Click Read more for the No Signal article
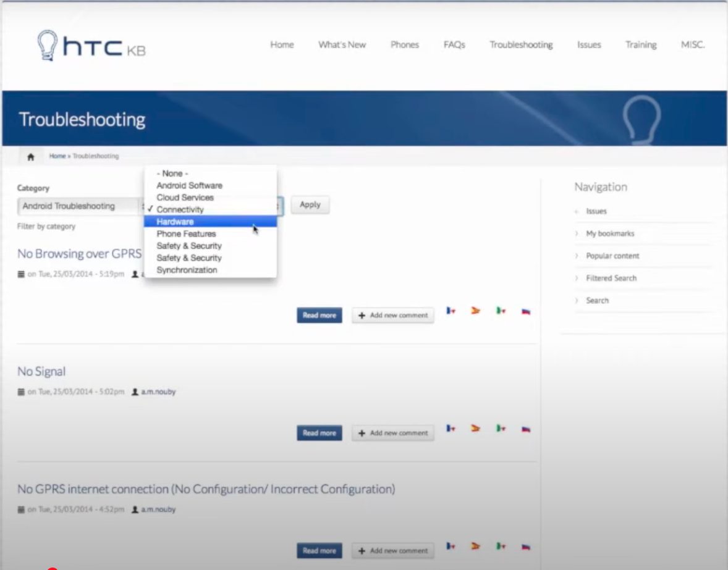The width and height of the screenshot is (728, 570). pyautogui.click(x=319, y=433)
